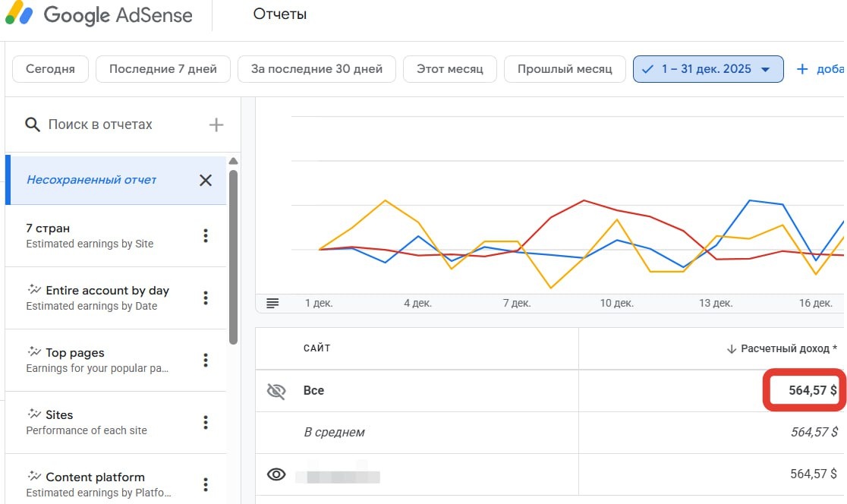Image resolution: width=847 pixels, height=504 pixels.
Task: Open the Content platform report
Action: coord(115,480)
